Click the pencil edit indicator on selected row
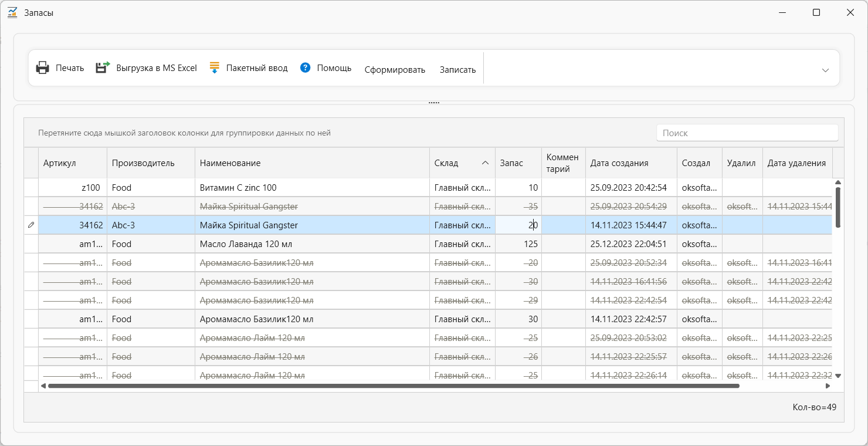The width and height of the screenshot is (868, 446). pos(31,225)
